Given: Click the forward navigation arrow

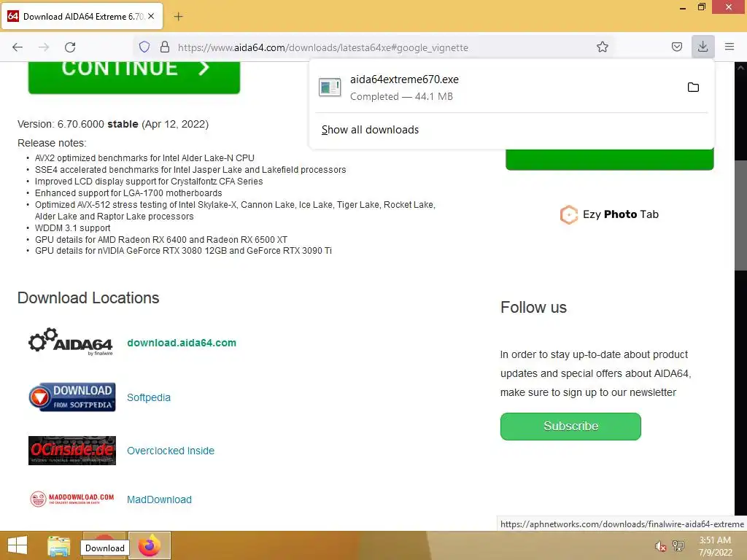Looking at the screenshot, I should [x=44, y=47].
